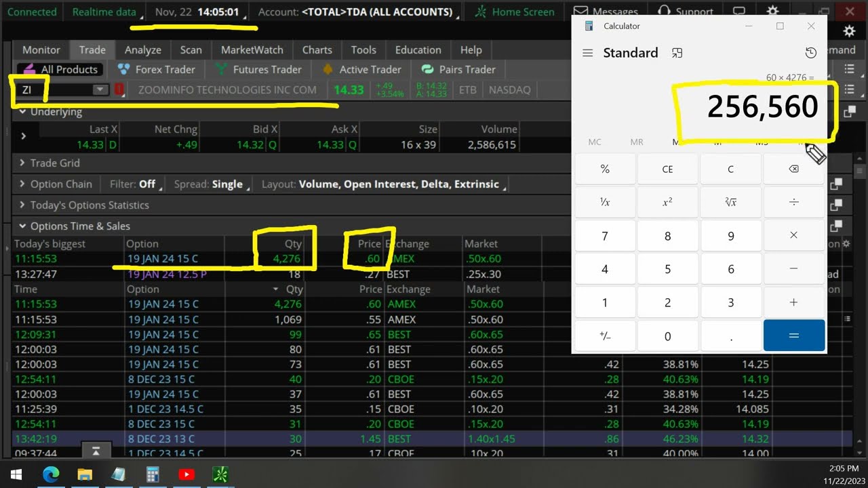Image resolution: width=868 pixels, height=488 pixels.
Task: Open Calculator navigation hamburger menu
Action: coord(588,53)
